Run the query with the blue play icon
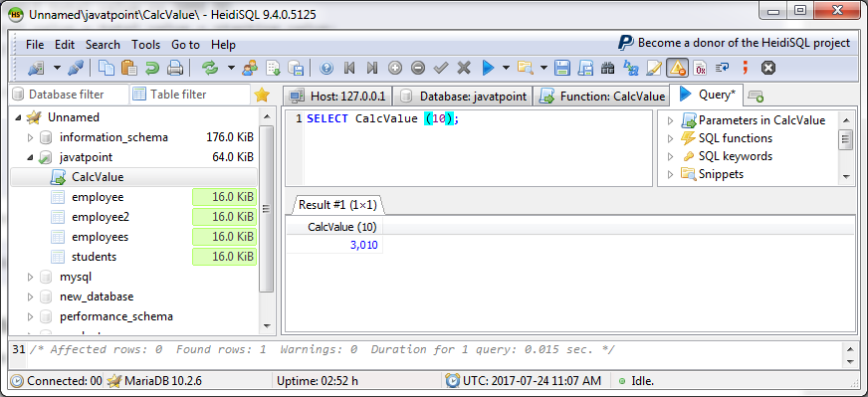This screenshot has width=868, height=397. (x=488, y=68)
